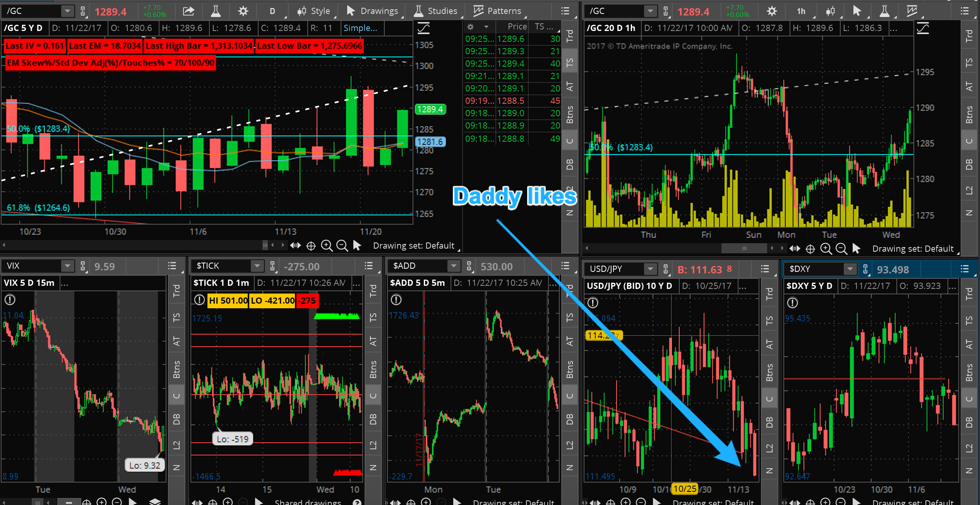
Task: Click the alert exclamation icon in $TICK chart
Action: [199, 300]
